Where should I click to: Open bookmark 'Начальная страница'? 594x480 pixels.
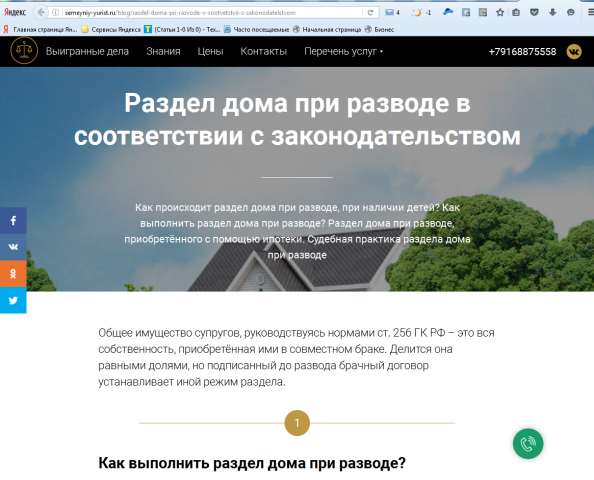click(x=327, y=29)
